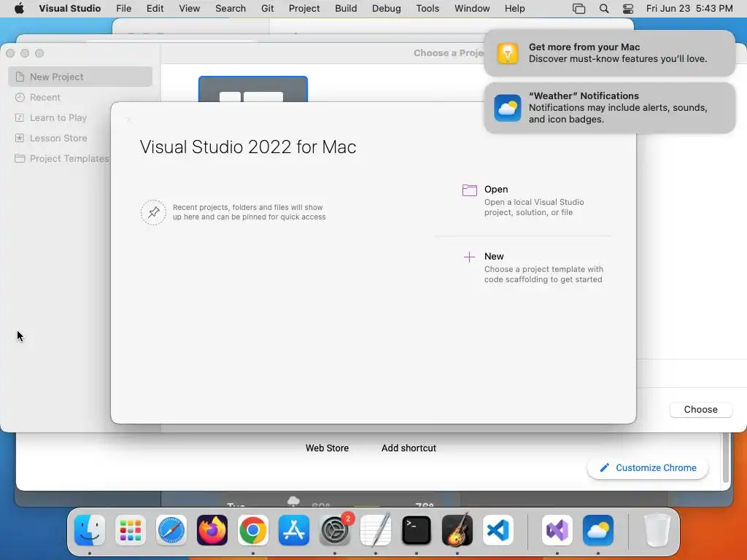Open Terminal from the dock

click(417, 530)
